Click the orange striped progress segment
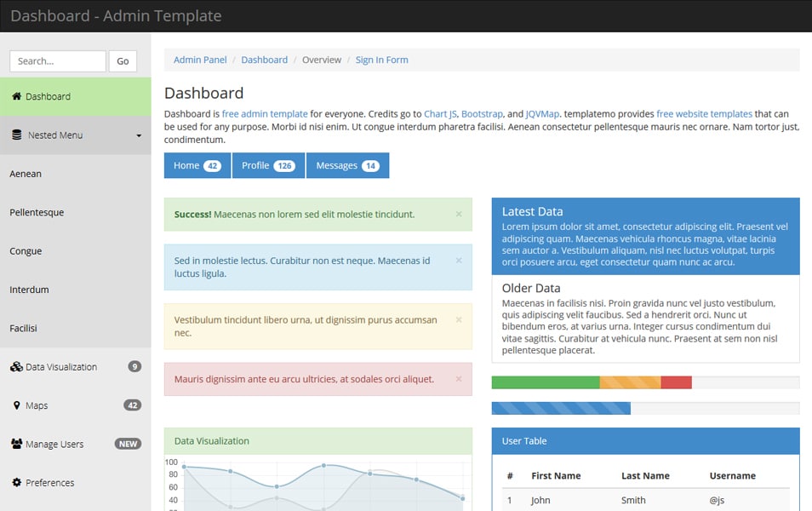 (630, 382)
